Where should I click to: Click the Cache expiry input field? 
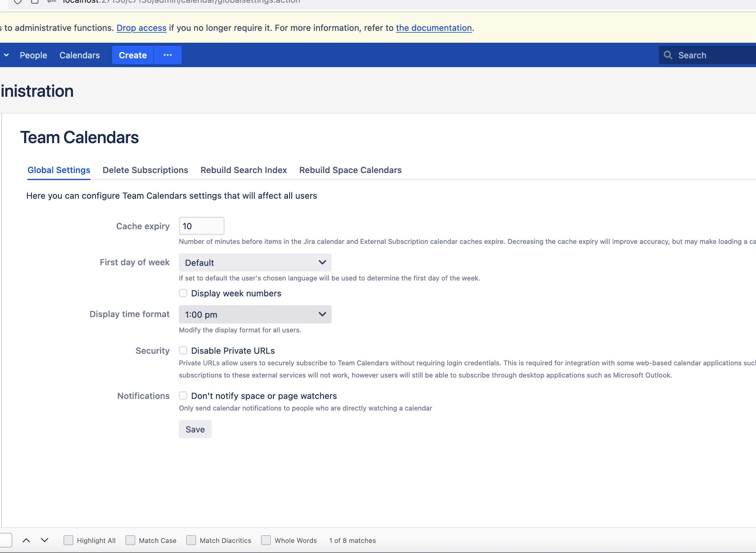point(202,226)
